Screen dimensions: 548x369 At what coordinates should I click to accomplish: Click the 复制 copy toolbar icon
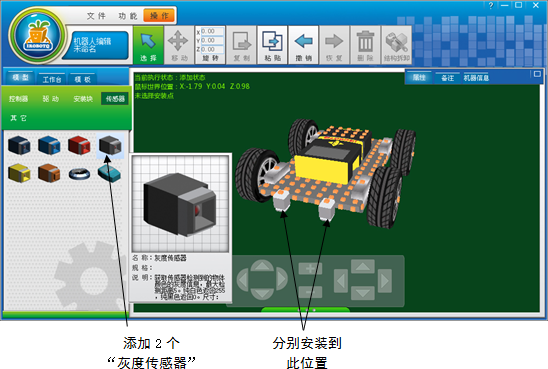pyautogui.click(x=242, y=45)
